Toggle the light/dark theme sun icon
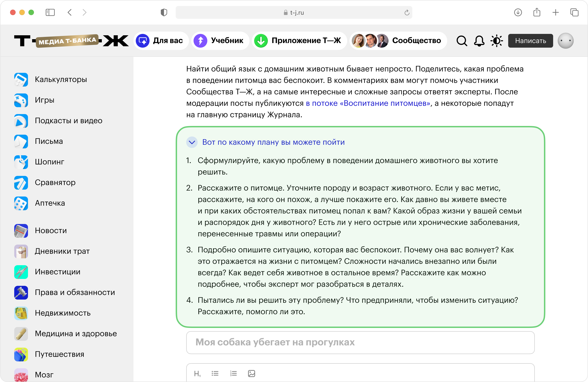 point(496,41)
